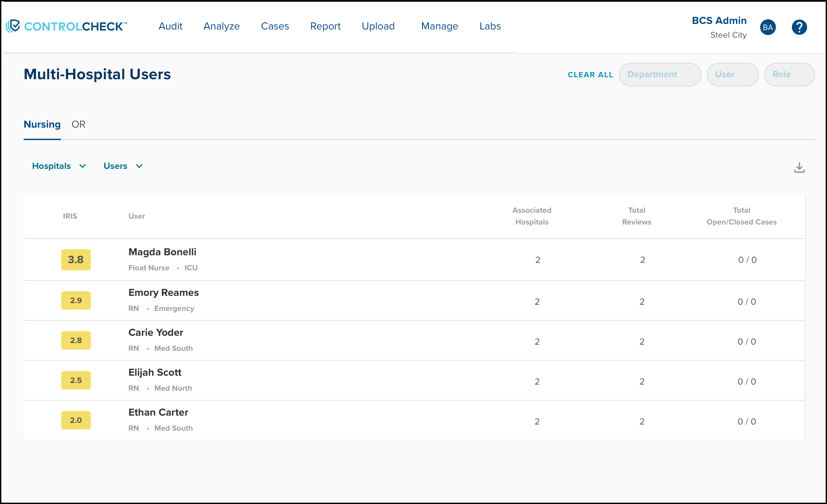Open the Department filter pill
The image size is (827, 504).
tap(660, 74)
